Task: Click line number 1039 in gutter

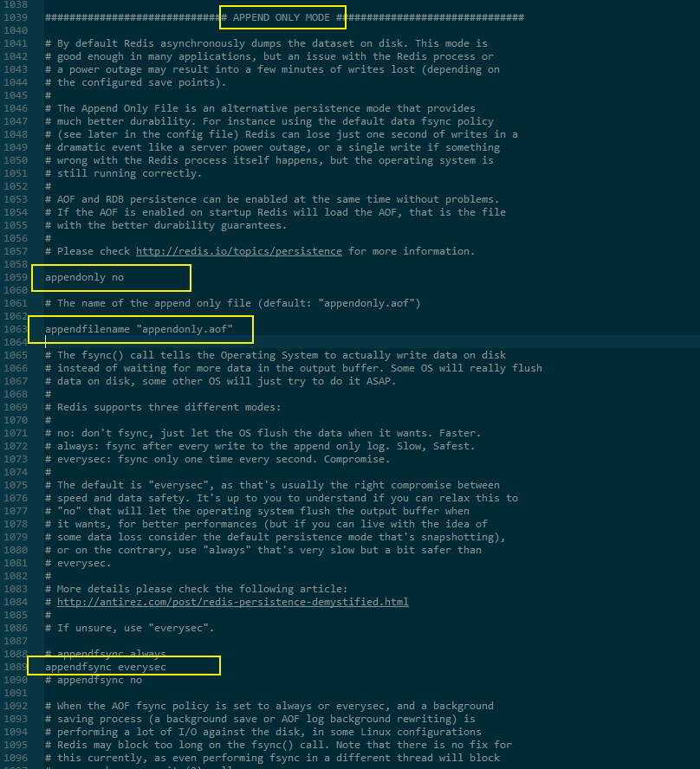Action: click(x=16, y=17)
